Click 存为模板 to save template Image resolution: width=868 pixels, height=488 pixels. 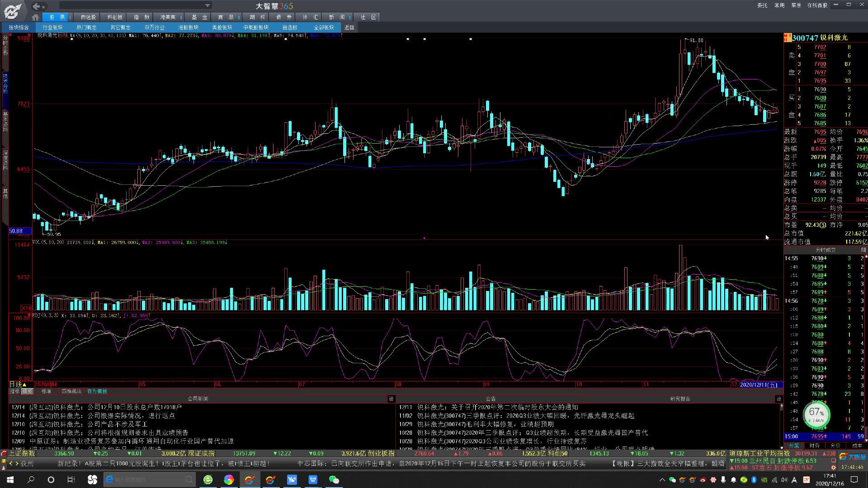point(97,391)
